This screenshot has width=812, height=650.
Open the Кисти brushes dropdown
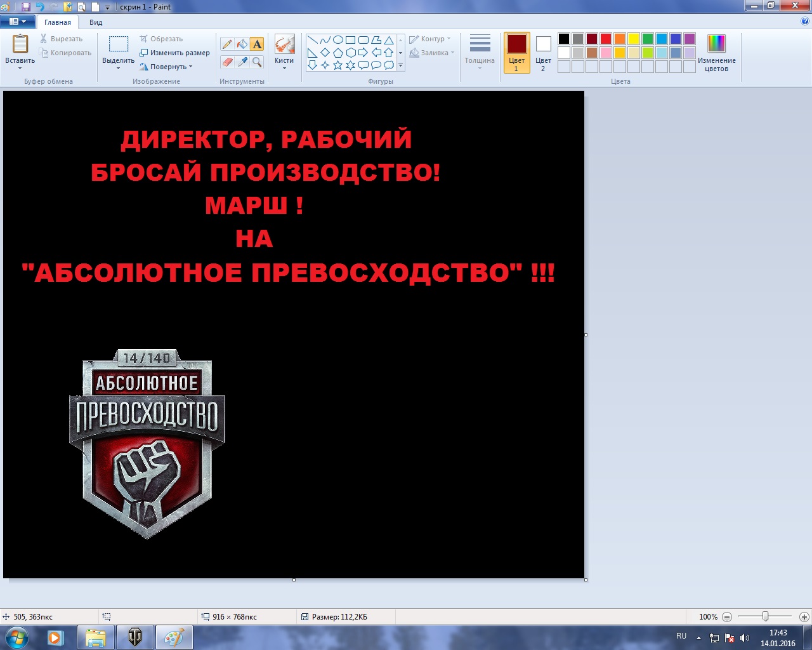(x=284, y=53)
